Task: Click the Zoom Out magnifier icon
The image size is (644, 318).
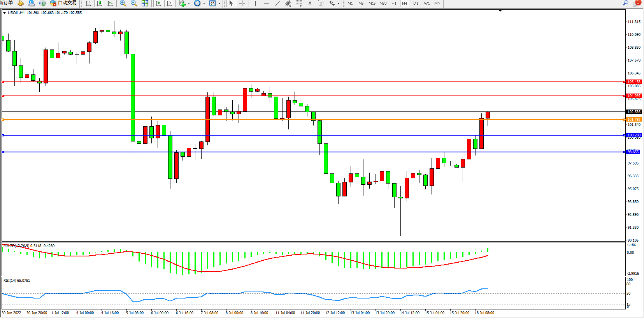Action: (134, 4)
